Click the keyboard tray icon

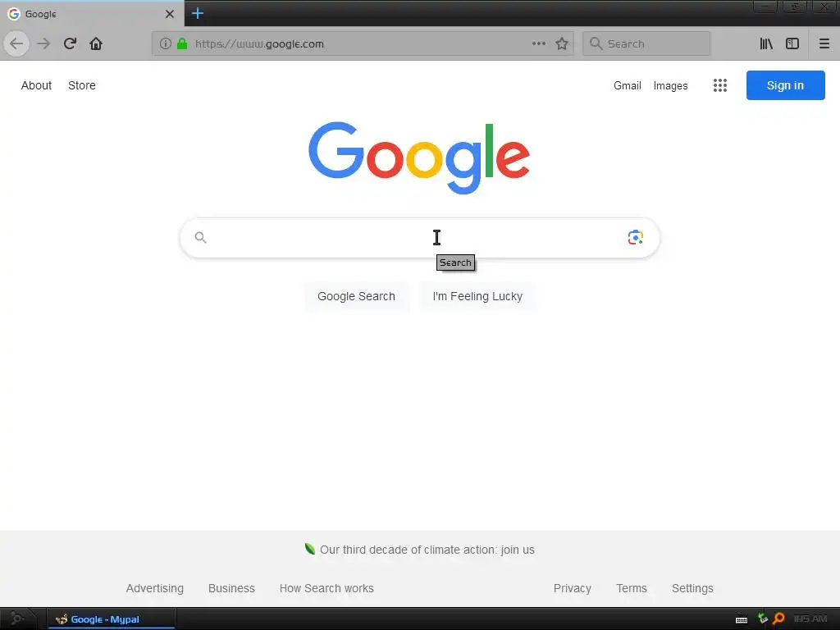click(x=742, y=619)
